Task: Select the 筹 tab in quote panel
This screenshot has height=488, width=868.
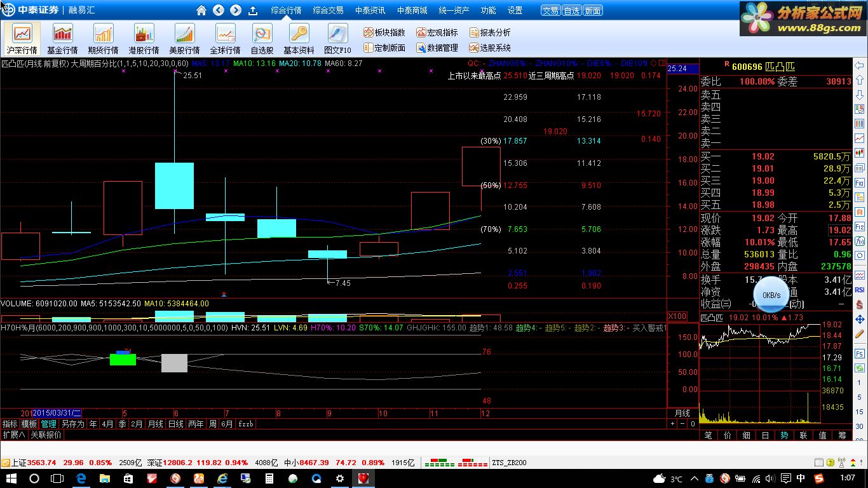Action: click(x=842, y=435)
